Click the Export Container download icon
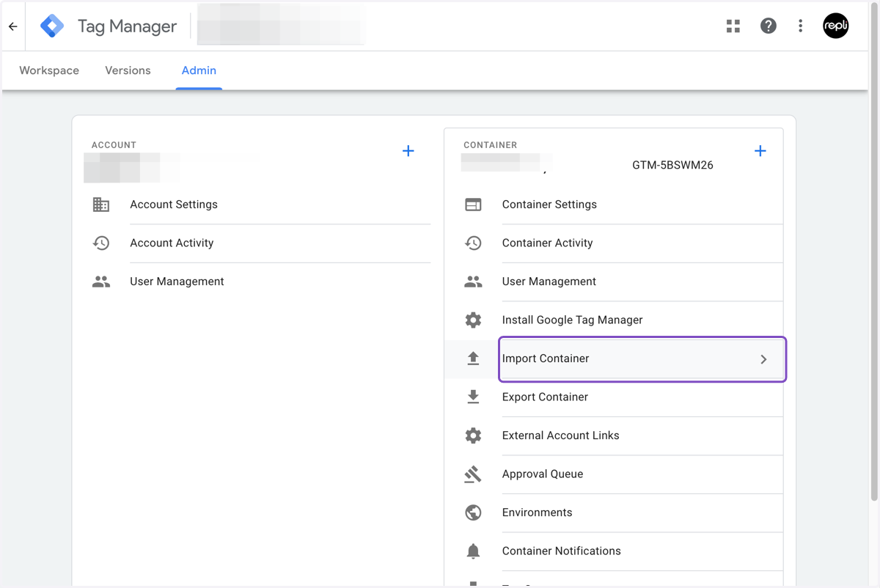The width and height of the screenshot is (880, 588). pos(473,397)
